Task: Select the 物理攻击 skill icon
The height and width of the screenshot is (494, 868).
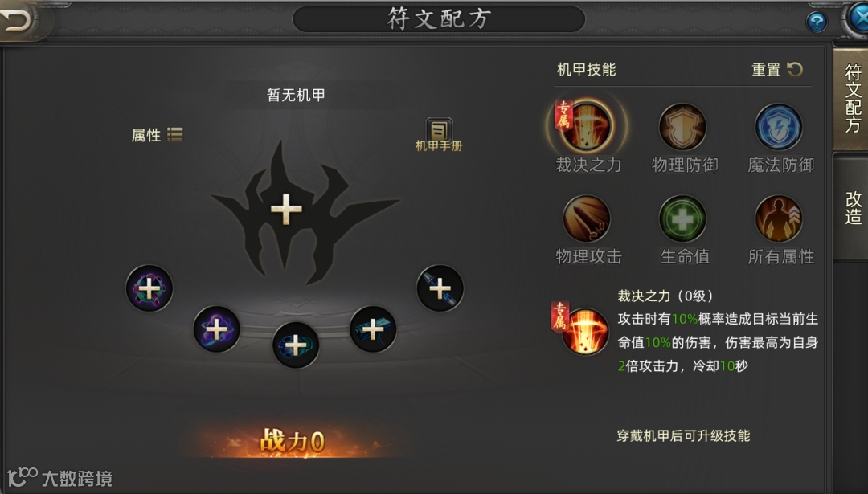Action: [586, 219]
